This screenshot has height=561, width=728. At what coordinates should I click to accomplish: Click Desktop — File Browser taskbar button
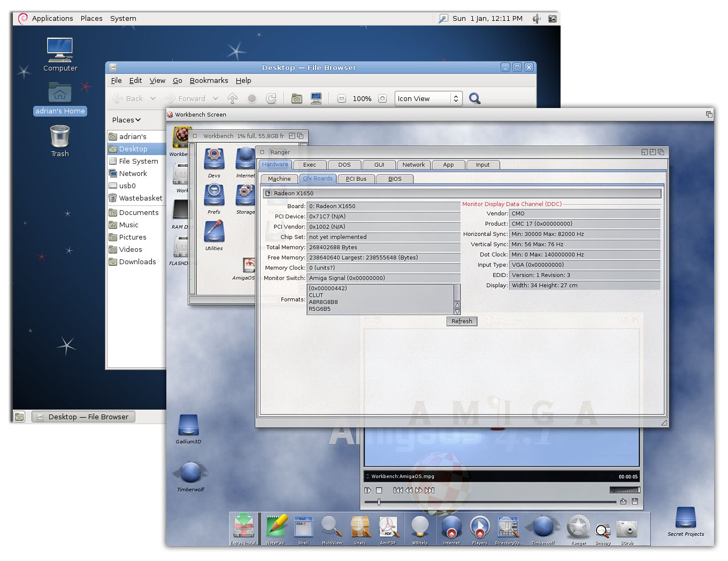(x=83, y=417)
